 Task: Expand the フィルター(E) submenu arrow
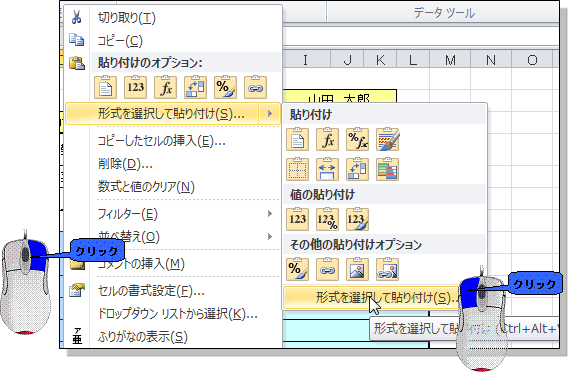tap(270, 214)
